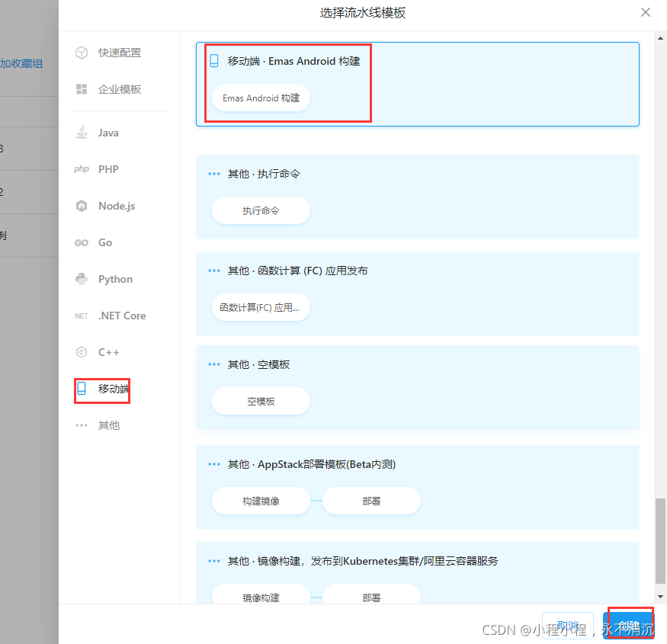Click the Python snake icon
This screenshot has width=667, height=644.
(82, 279)
